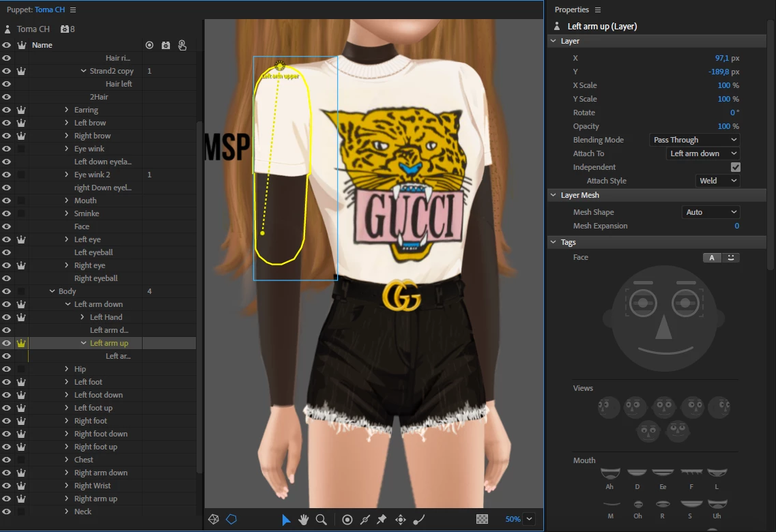Viewport: 776px width, 532px height.
Task: Hide the Left brow layer
Action: (6, 123)
